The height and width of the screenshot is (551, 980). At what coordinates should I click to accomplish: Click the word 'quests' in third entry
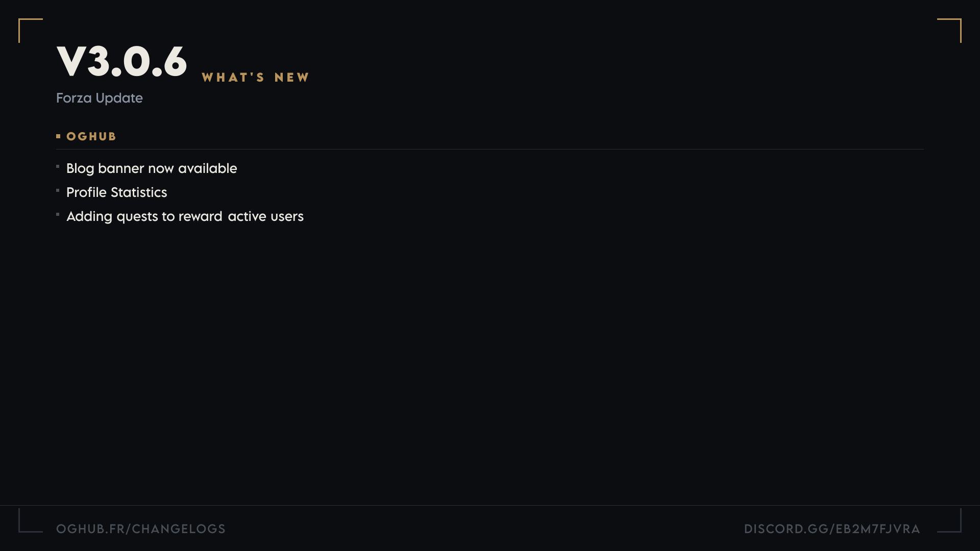pos(137,217)
